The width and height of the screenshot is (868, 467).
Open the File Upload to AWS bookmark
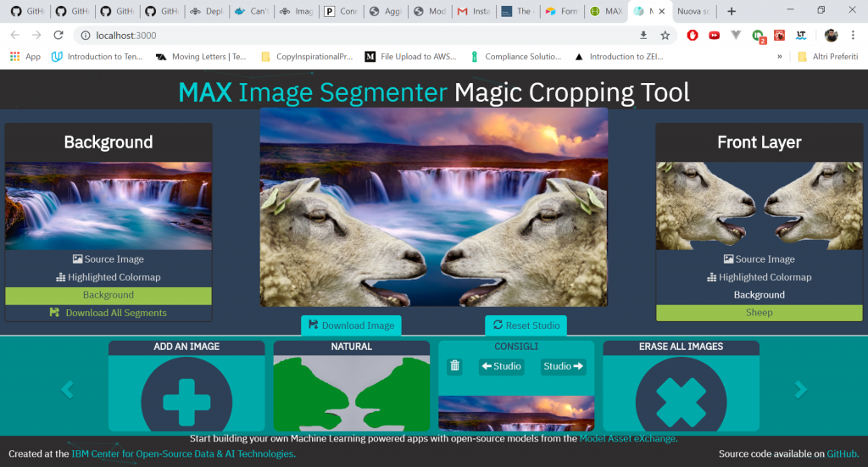(x=411, y=57)
